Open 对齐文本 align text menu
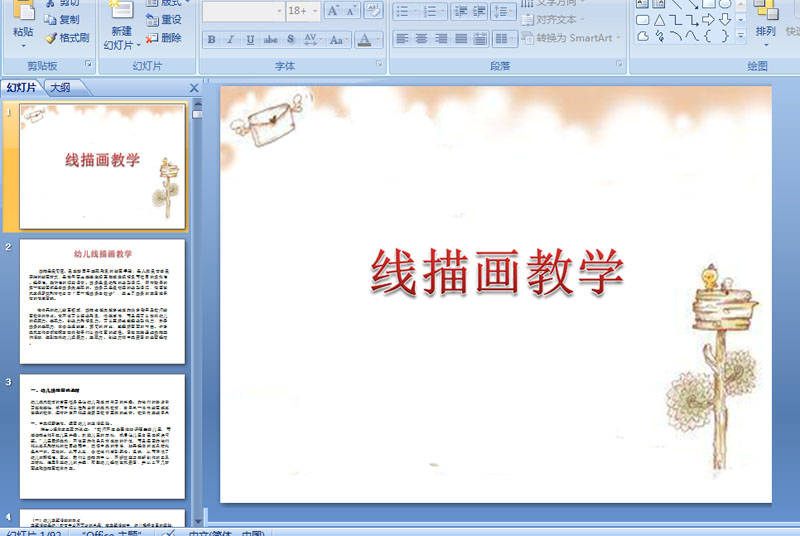Screen dimensions: 800x536 pyautogui.click(x=553, y=20)
